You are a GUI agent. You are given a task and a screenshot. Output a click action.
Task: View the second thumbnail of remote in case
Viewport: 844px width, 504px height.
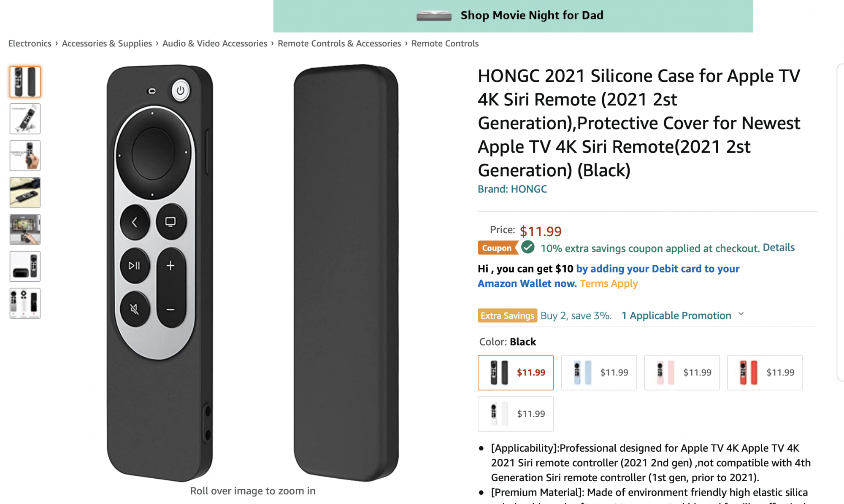(x=25, y=119)
